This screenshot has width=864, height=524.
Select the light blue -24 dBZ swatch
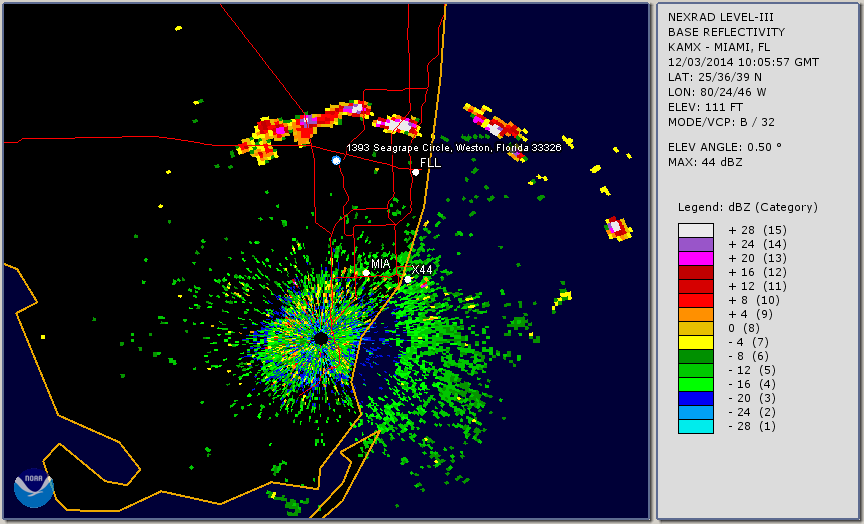[x=696, y=412]
